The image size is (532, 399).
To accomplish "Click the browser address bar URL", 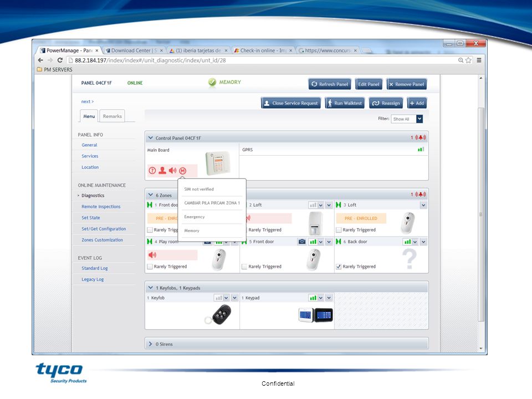I will (150, 60).
